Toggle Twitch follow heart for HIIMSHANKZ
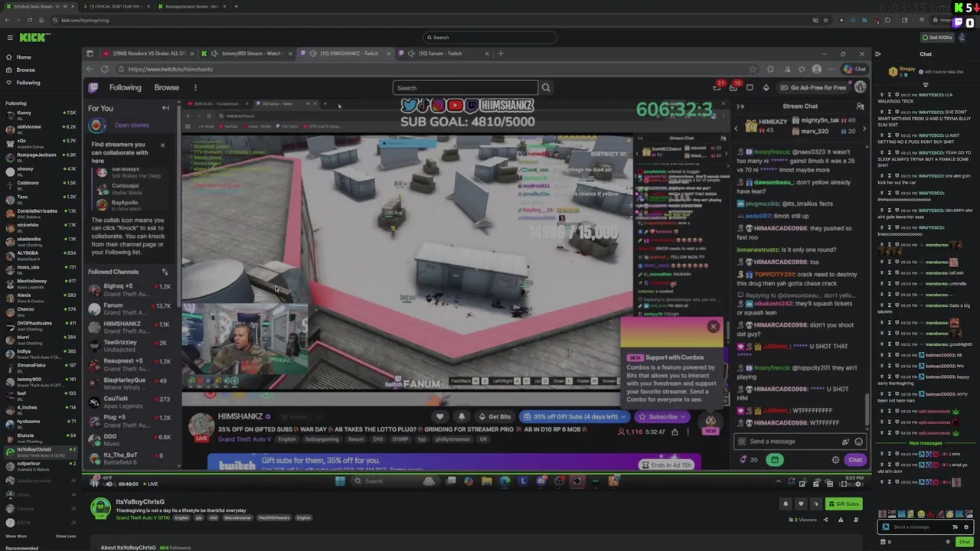The height and width of the screenshot is (551, 980). point(439,417)
